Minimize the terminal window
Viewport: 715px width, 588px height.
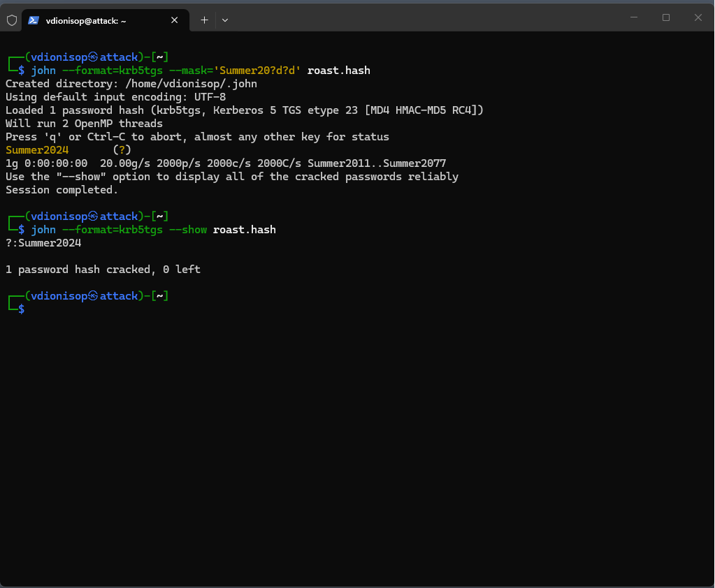coord(634,17)
